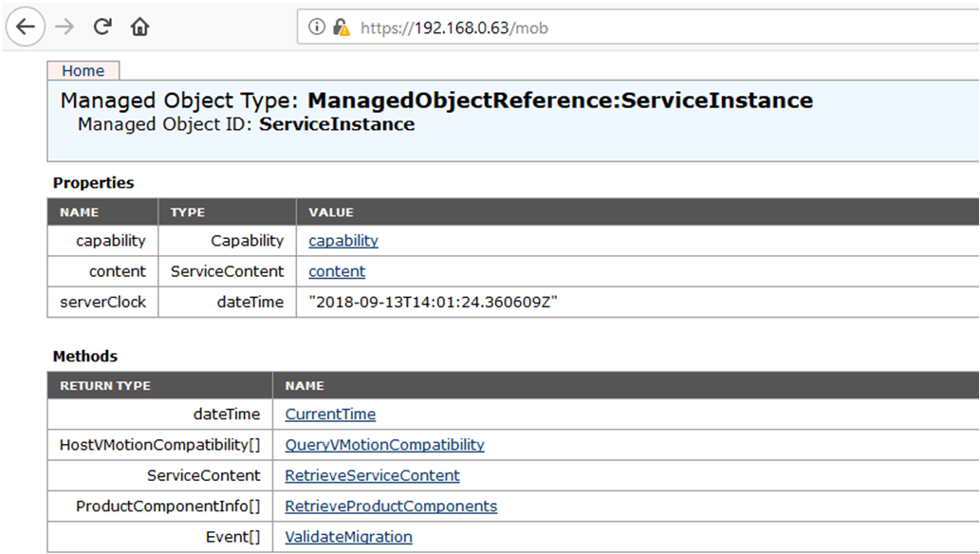This screenshot has width=980, height=554.
Task: Click the RETURN TYPE column header
Action: pyautogui.click(x=107, y=385)
